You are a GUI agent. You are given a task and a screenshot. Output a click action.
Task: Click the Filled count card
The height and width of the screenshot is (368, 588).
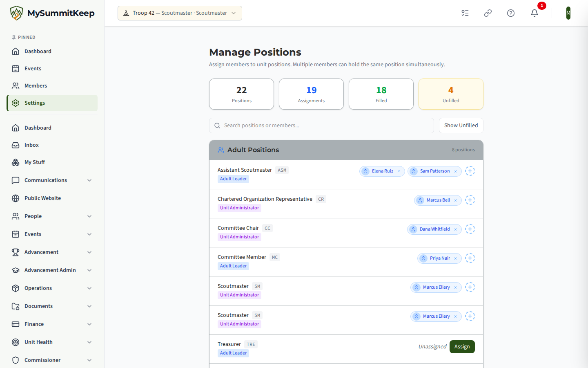pos(381,94)
